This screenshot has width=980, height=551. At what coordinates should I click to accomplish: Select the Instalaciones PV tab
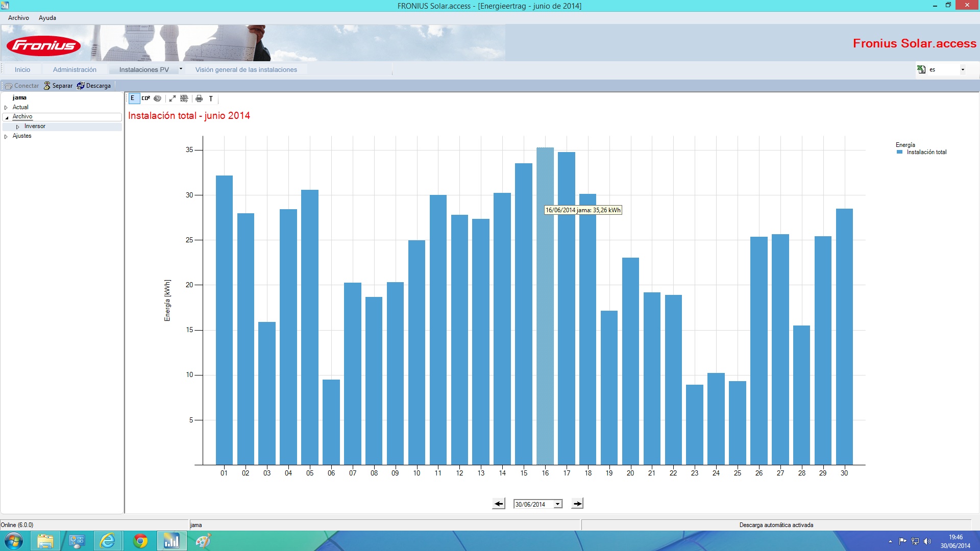coord(144,69)
